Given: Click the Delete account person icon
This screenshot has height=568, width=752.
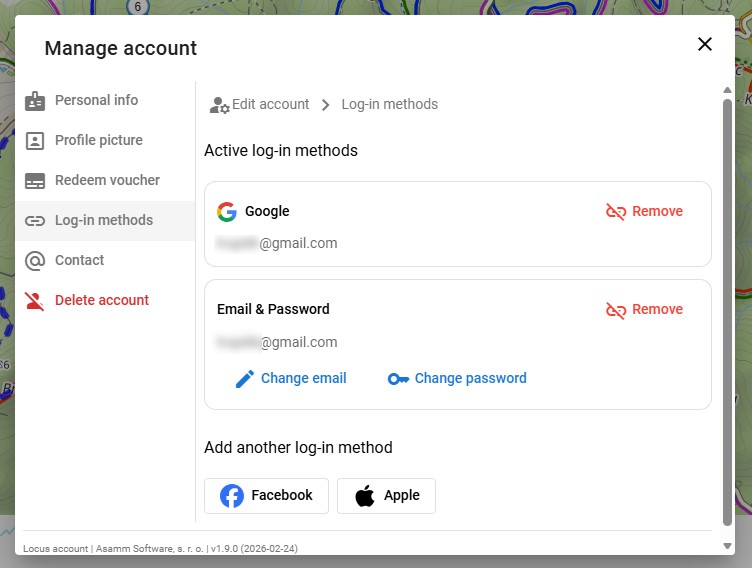Looking at the screenshot, I should tap(35, 301).
